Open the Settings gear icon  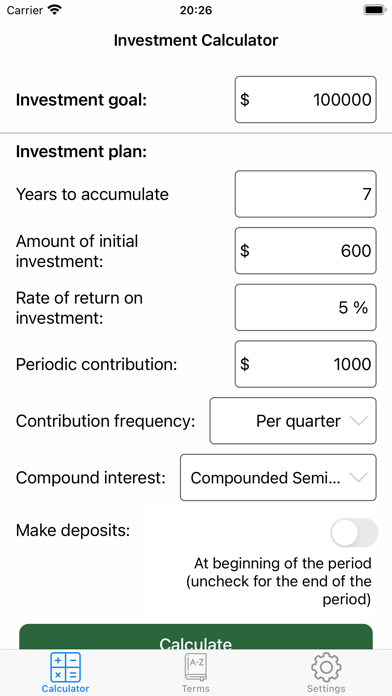(326, 667)
